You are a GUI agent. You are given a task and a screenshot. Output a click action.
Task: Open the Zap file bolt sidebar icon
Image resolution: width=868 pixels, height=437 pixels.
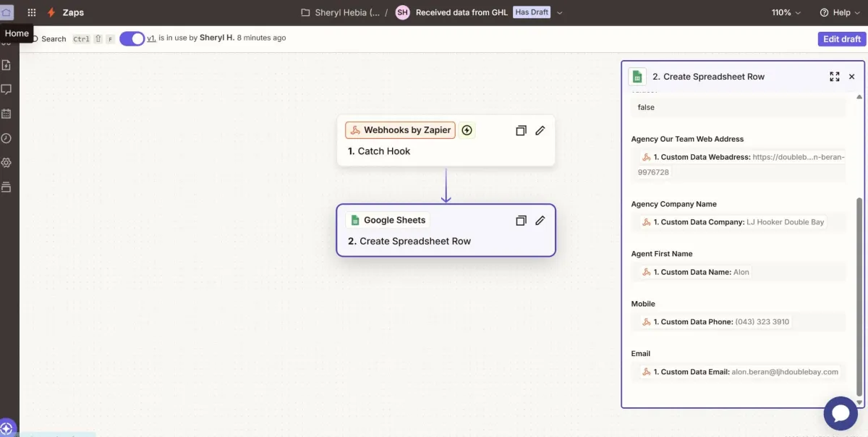(7, 65)
